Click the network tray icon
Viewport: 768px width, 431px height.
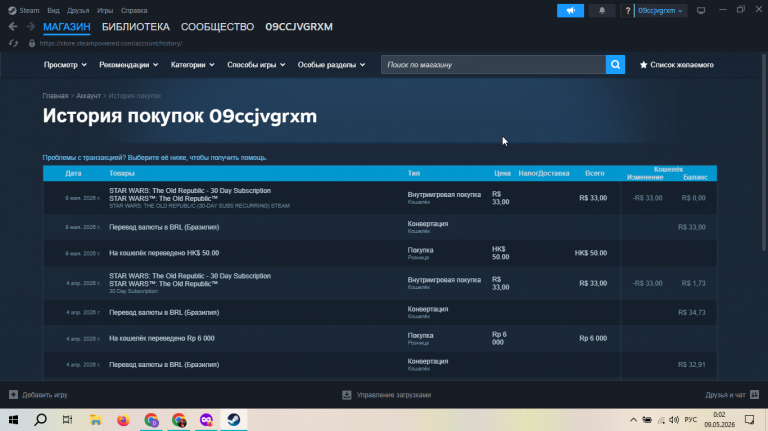[x=661, y=420]
